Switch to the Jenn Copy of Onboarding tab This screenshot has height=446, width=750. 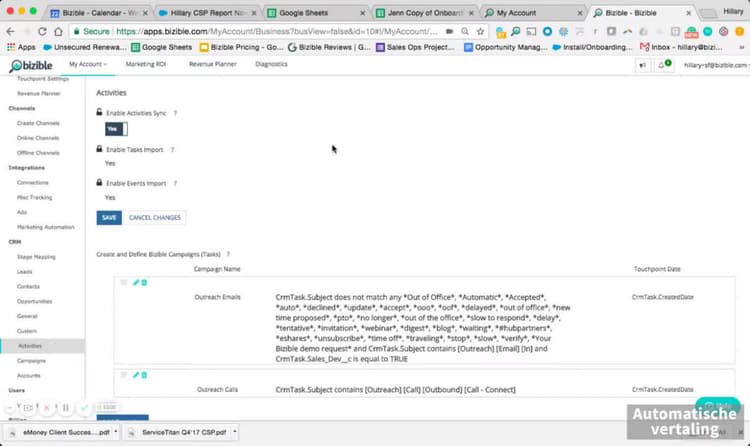tap(425, 13)
